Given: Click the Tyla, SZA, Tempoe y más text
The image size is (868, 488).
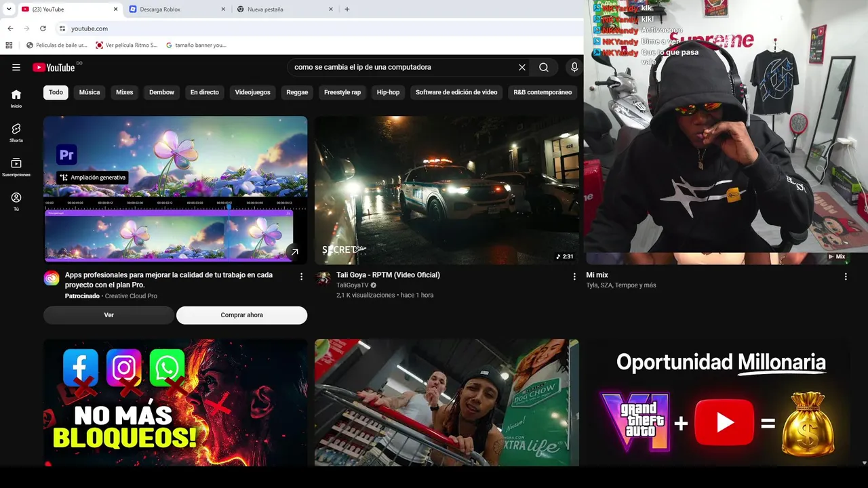Looking at the screenshot, I should click(621, 285).
